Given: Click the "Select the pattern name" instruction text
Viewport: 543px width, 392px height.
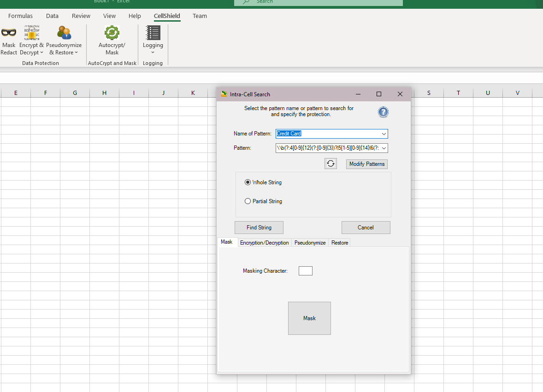Looking at the screenshot, I should tap(299, 111).
